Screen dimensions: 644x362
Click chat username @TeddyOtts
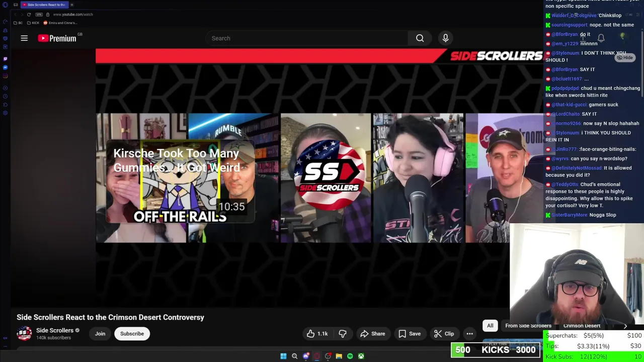565,185
